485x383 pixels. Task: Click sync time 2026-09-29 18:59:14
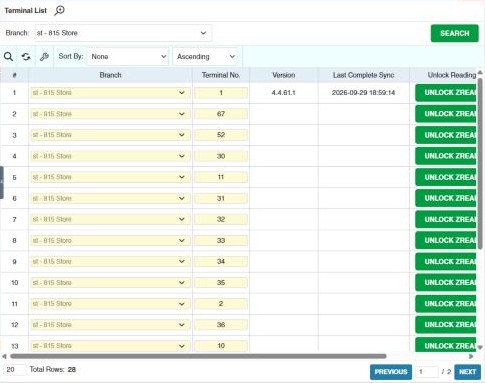pyautogui.click(x=363, y=93)
